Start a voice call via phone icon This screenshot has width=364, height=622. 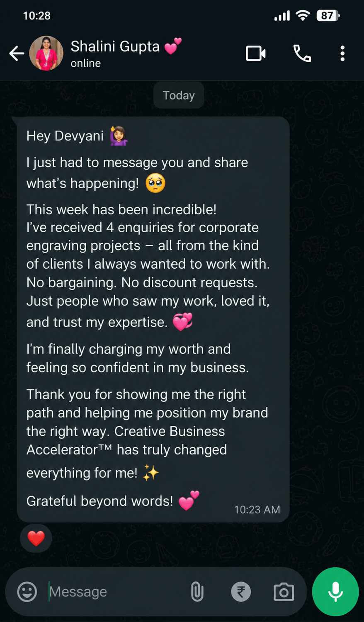point(302,53)
